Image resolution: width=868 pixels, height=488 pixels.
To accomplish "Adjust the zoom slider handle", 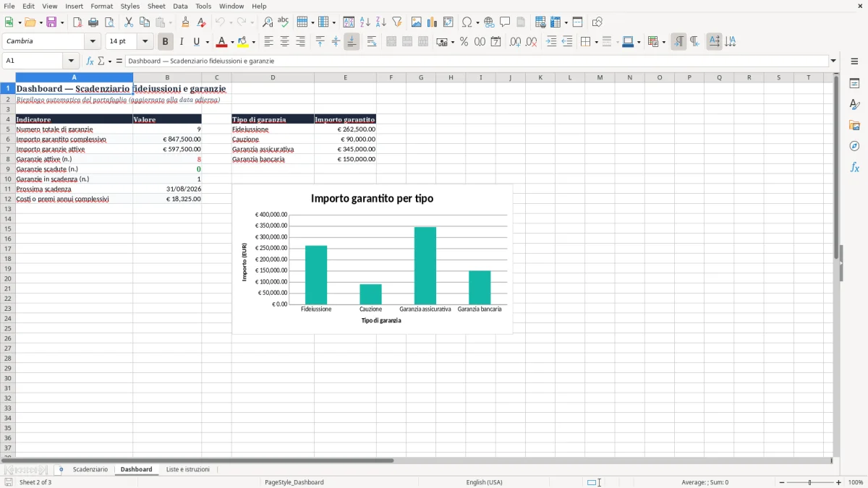I will click(x=810, y=482).
